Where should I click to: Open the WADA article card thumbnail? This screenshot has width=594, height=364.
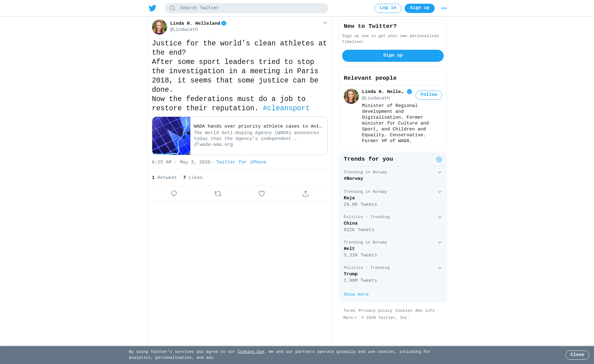(171, 136)
